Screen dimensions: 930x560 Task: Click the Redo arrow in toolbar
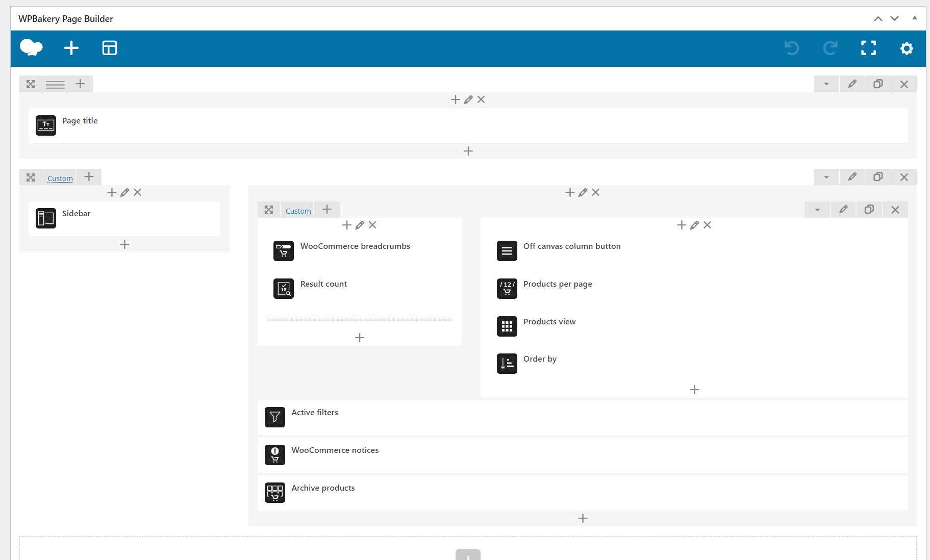830,48
